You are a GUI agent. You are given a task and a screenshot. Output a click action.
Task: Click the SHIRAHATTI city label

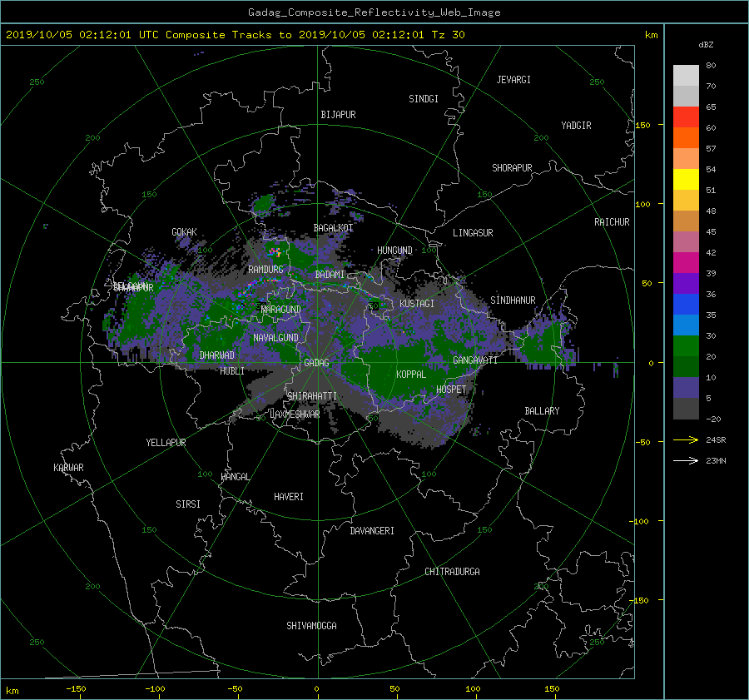tap(312, 396)
